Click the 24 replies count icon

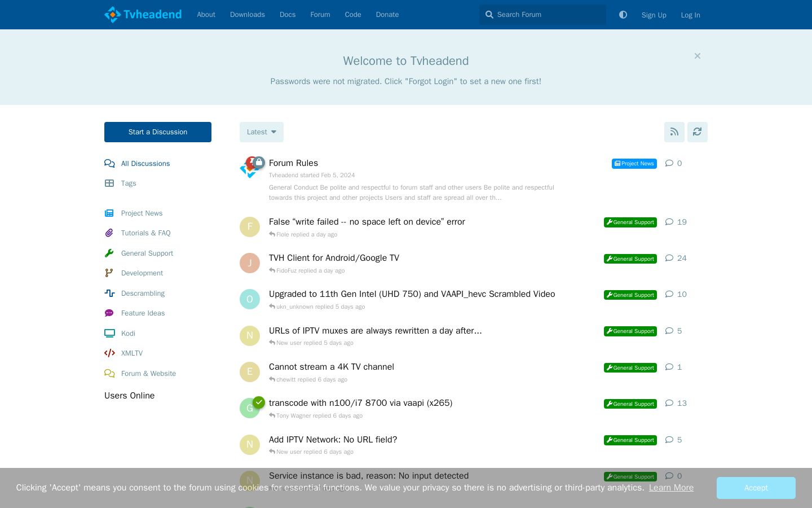(x=669, y=258)
